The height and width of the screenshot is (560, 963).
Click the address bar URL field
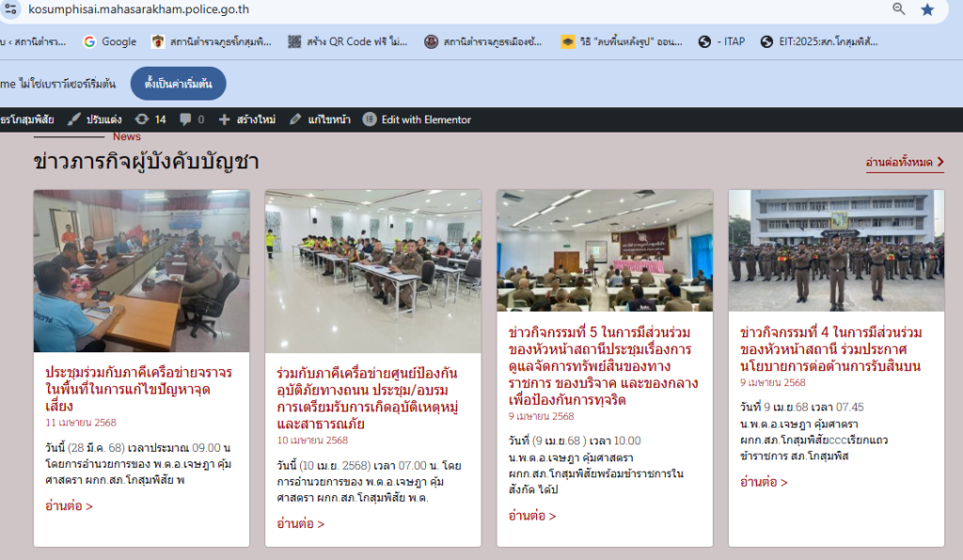click(x=376, y=9)
